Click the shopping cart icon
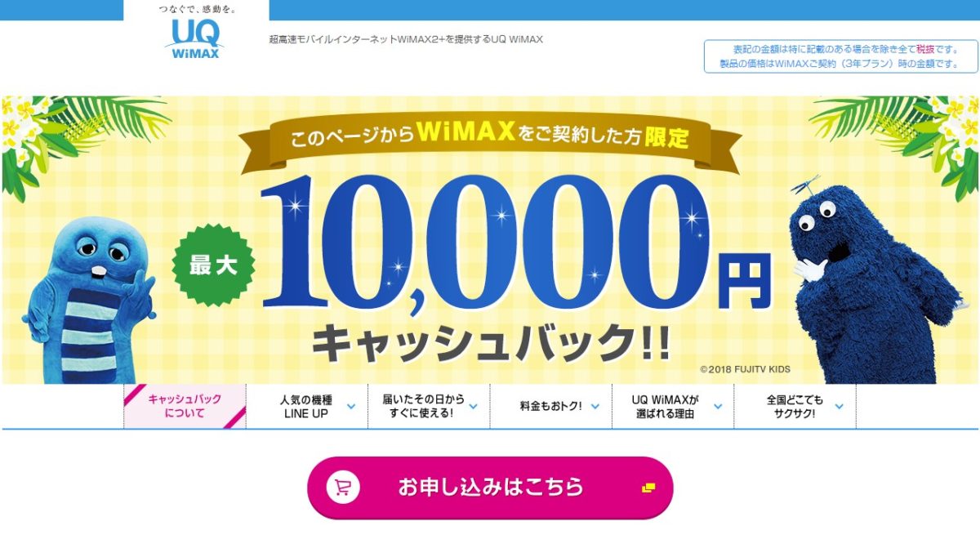This screenshot has width=980, height=548. 343,488
